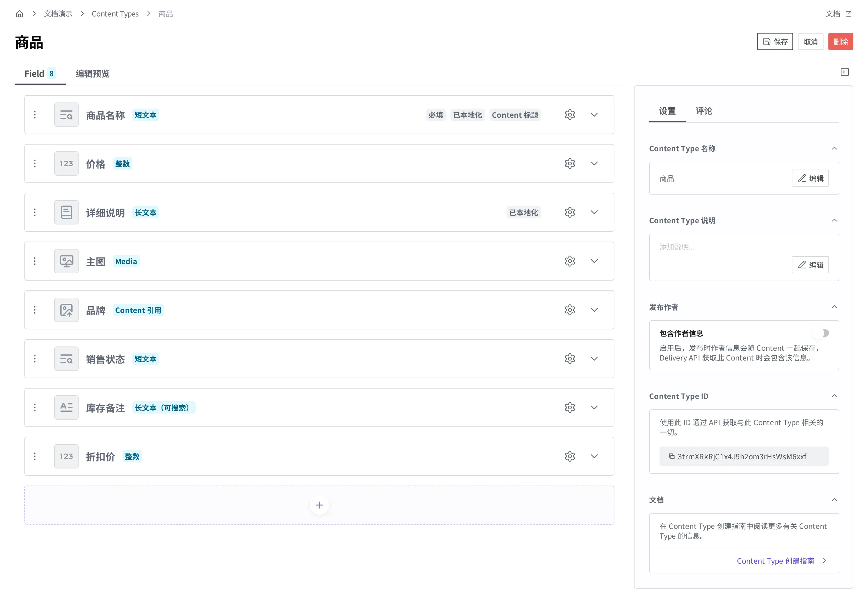Expand the 库存备注 field row
The width and height of the screenshot is (868, 610).
[594, 407]
